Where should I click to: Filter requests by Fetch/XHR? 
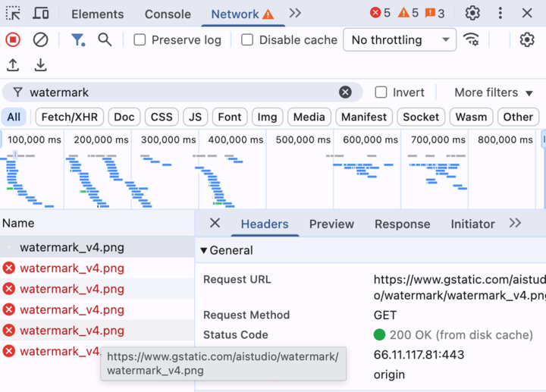click(x=67, y=117)
